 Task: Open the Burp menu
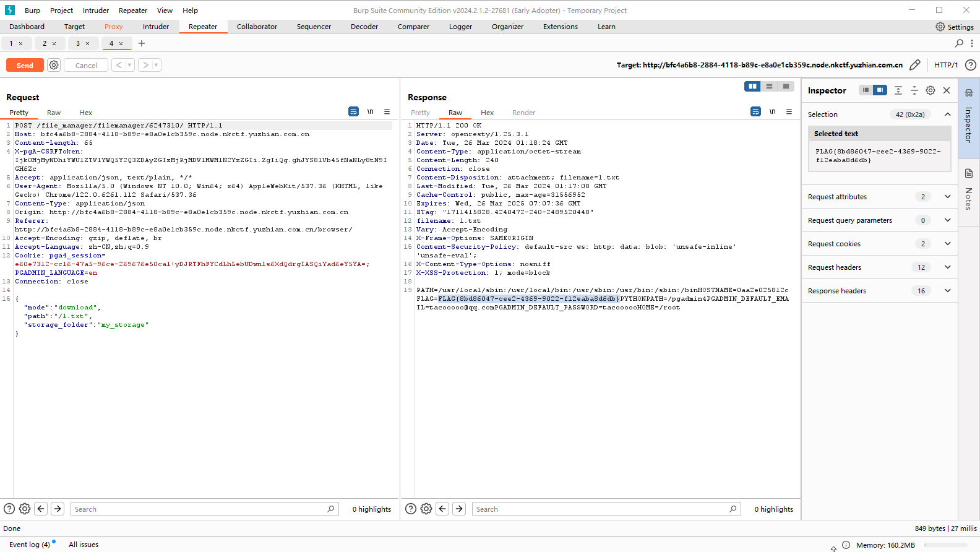pyautogui.click(x=32, y=11)
